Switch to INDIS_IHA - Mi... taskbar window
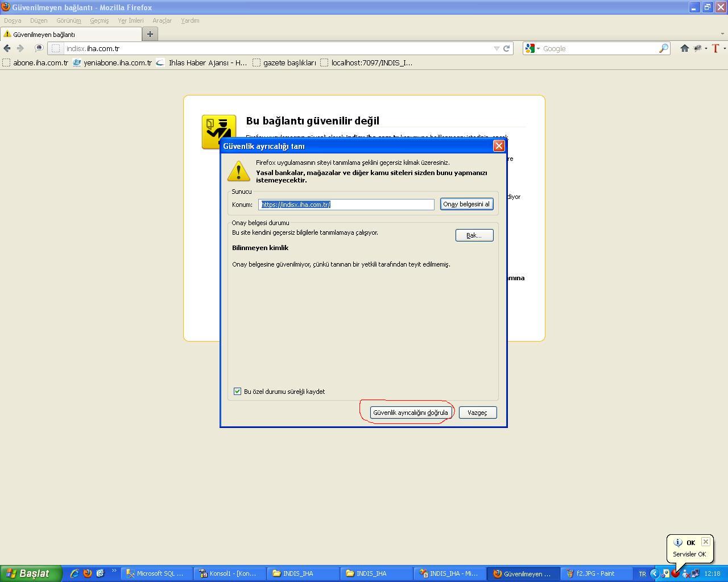 (x=450, y=573)
